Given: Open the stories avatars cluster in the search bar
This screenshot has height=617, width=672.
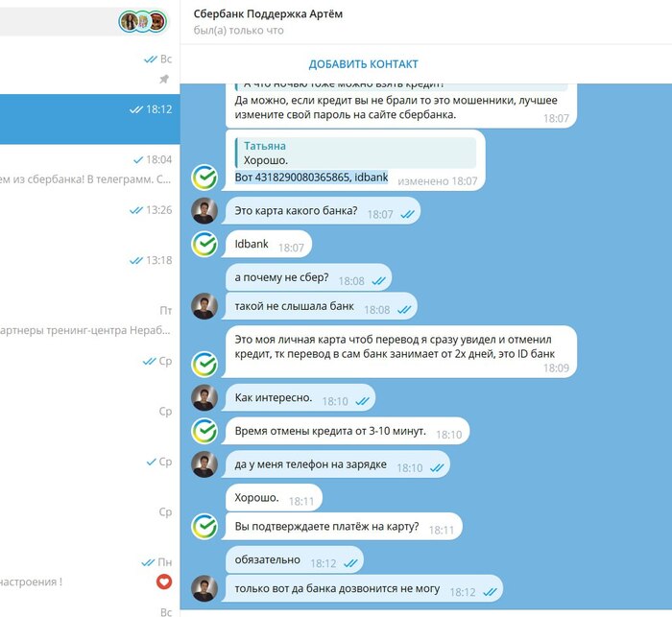Looking at the screenshot, I should point(143,21).
